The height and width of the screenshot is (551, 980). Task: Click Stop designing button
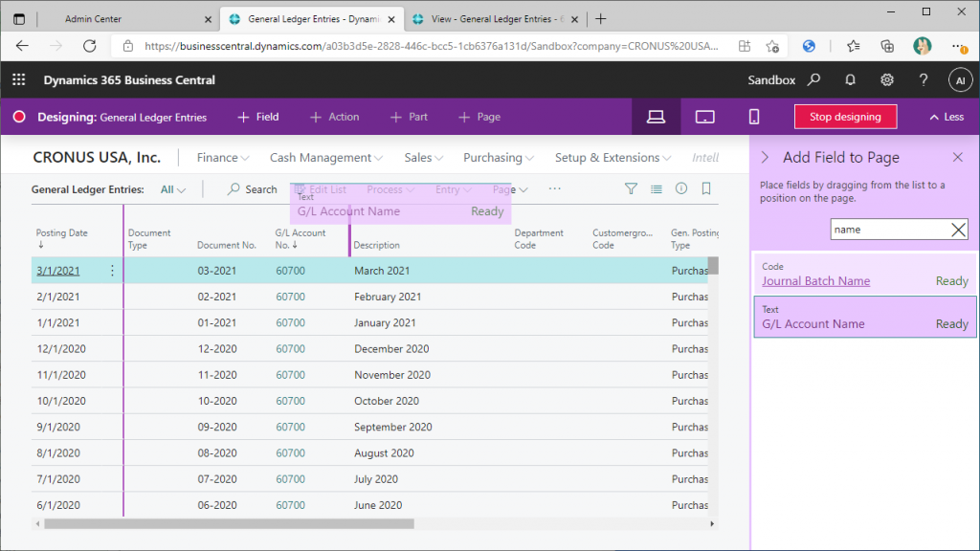(845, 117)
